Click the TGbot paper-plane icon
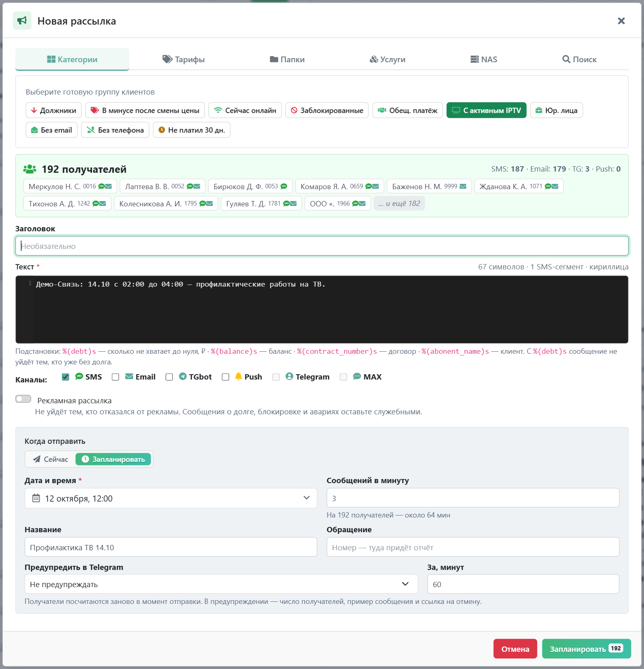This screenshot has width=644, height=669. coord(183,376)
